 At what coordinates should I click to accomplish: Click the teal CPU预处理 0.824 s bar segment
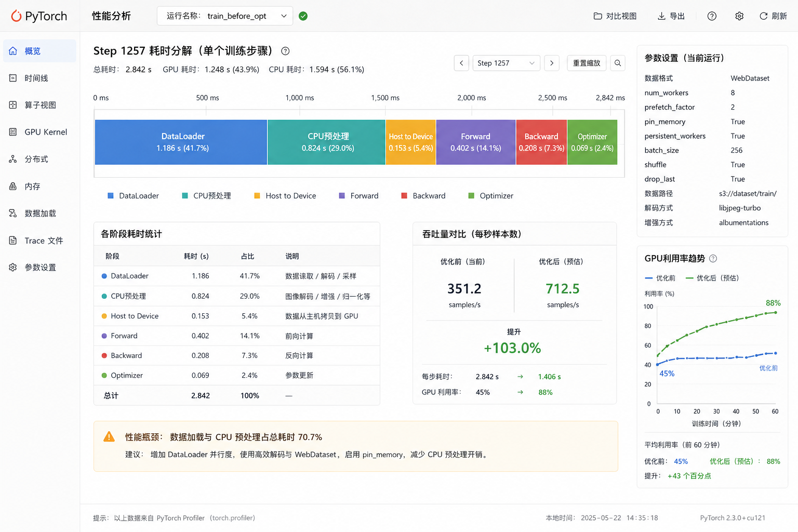pyautogui.click(x=327, y=142)
